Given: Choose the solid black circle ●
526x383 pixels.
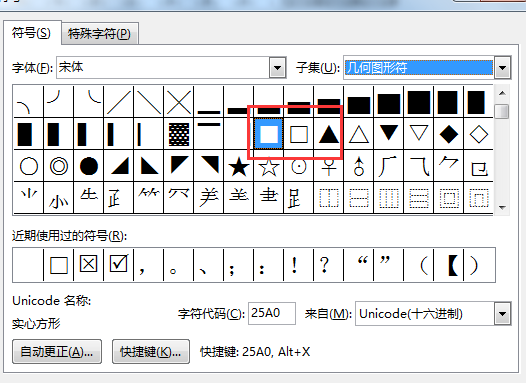Looking at the screenshot, I should pyautogui.click(x=89, y=166).
